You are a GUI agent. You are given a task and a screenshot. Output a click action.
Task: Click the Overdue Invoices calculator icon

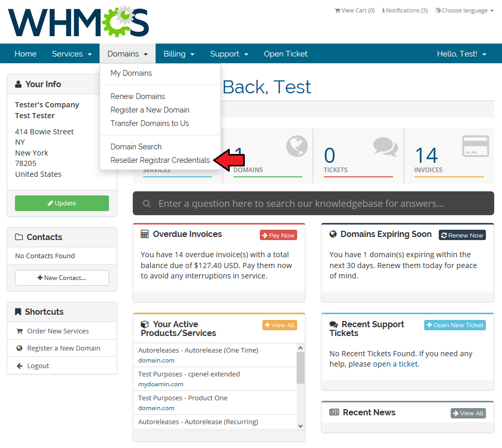pos(145,234)
